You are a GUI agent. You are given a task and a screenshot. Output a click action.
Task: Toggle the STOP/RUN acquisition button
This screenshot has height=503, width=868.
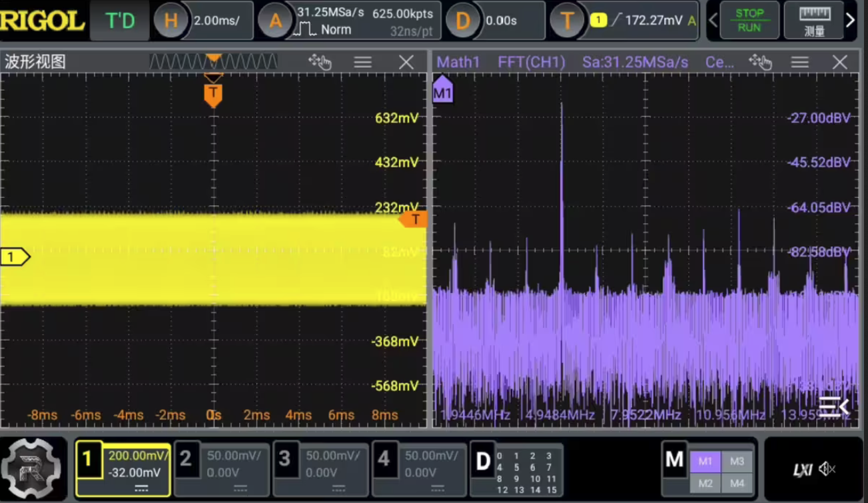tap(749, 21)
